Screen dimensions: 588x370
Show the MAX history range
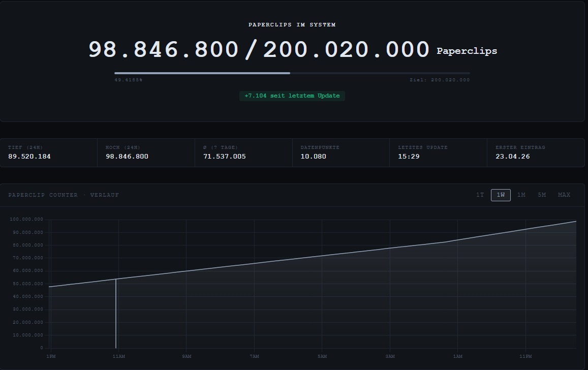tap(564, 195)
